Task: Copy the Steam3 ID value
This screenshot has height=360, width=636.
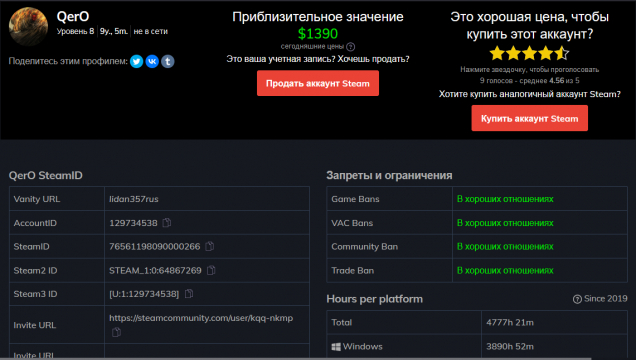Action: pos(189,294)
